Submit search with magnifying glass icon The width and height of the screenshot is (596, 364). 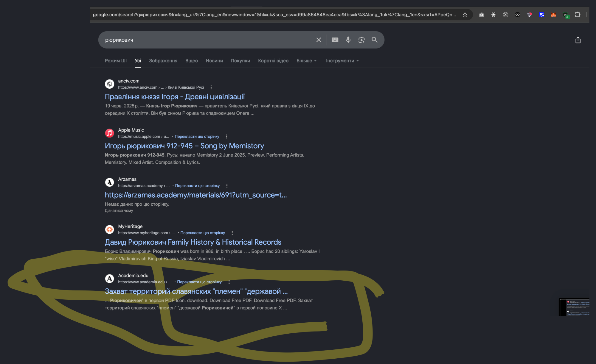click(x=375, y=40)
